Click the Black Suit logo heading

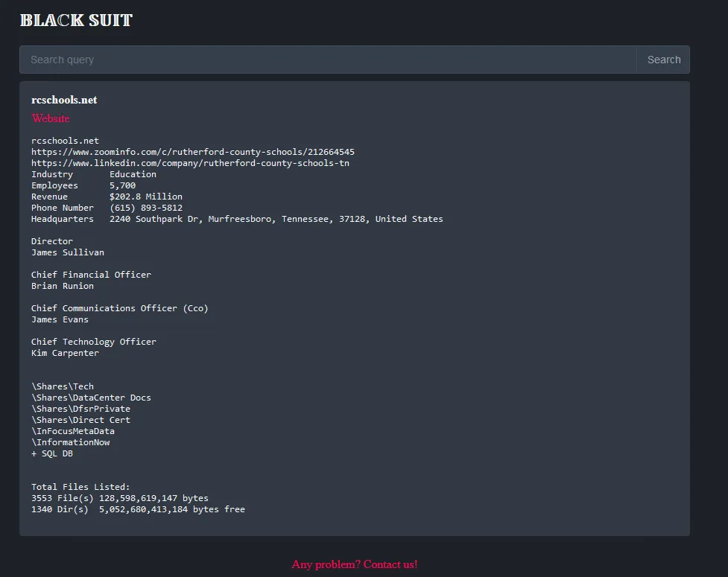(76, 21)
